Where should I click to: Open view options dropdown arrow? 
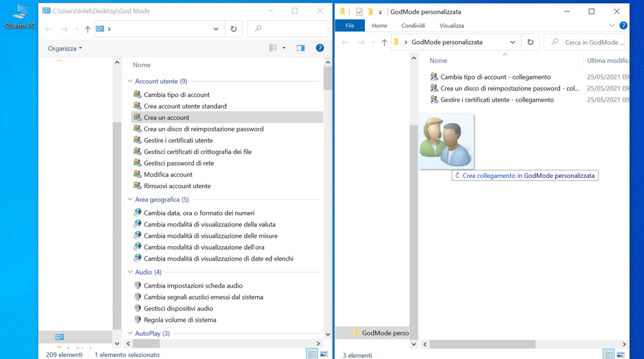(x=284, y=48)
